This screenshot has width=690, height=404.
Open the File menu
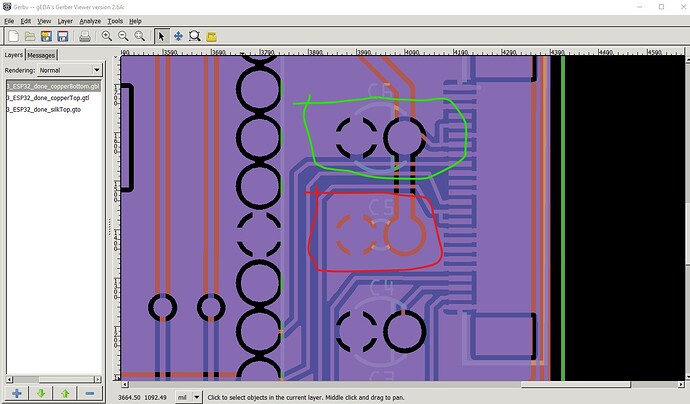9,21
